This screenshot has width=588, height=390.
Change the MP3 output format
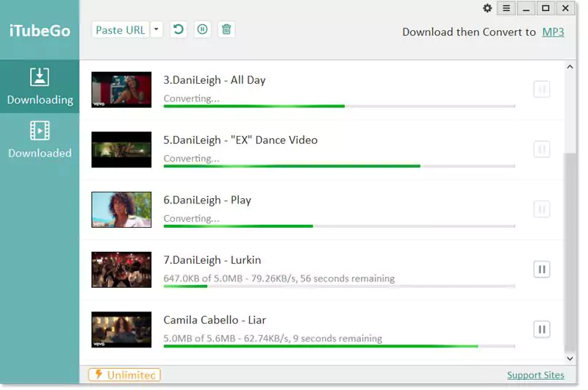click(553, 32)
